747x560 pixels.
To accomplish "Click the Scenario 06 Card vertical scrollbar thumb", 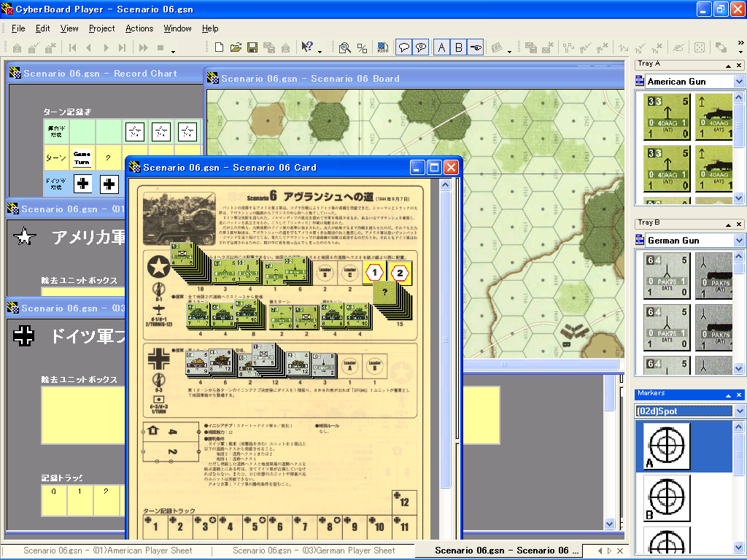I will click(x=445, y=339).
